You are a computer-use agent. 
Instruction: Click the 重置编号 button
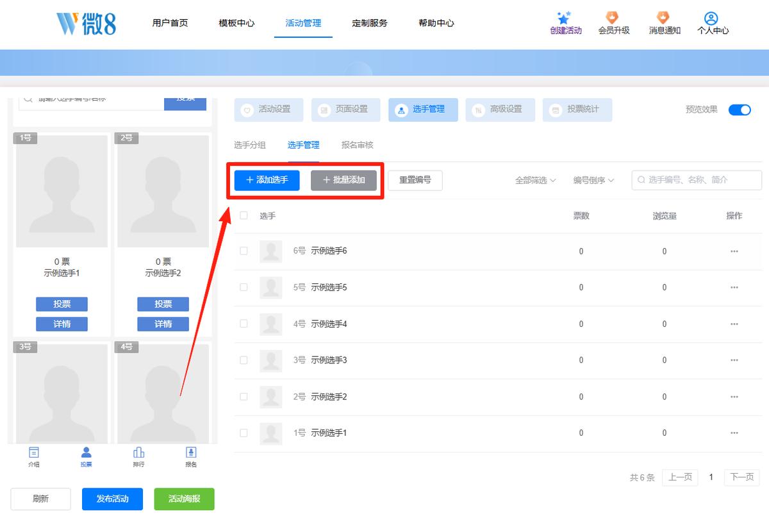coord(415,180)
